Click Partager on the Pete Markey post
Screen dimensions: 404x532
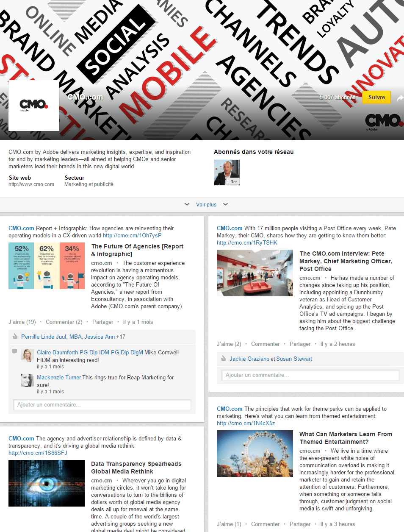(300, 344)
